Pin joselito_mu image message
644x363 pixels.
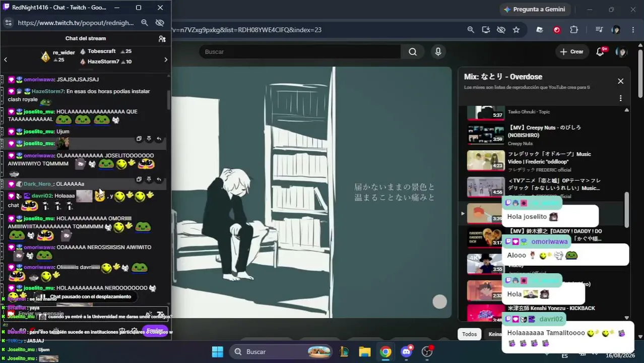[149, 139]
